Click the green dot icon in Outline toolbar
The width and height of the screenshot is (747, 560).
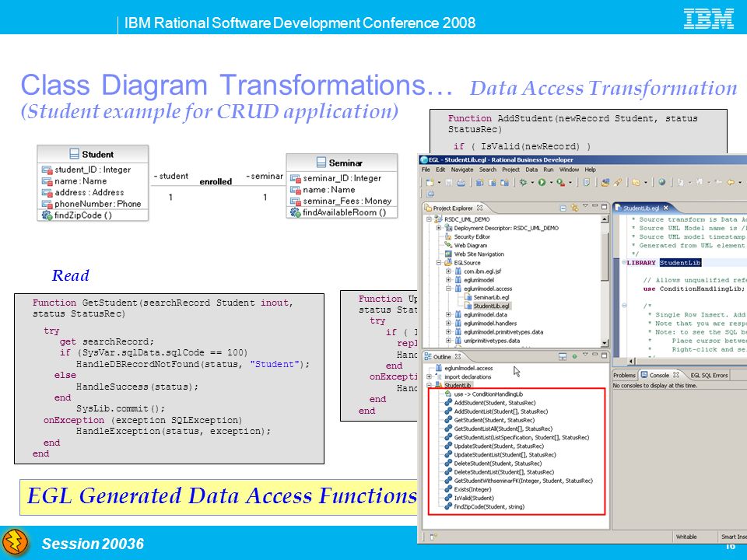pyautogui.click(x=574, y=356)
